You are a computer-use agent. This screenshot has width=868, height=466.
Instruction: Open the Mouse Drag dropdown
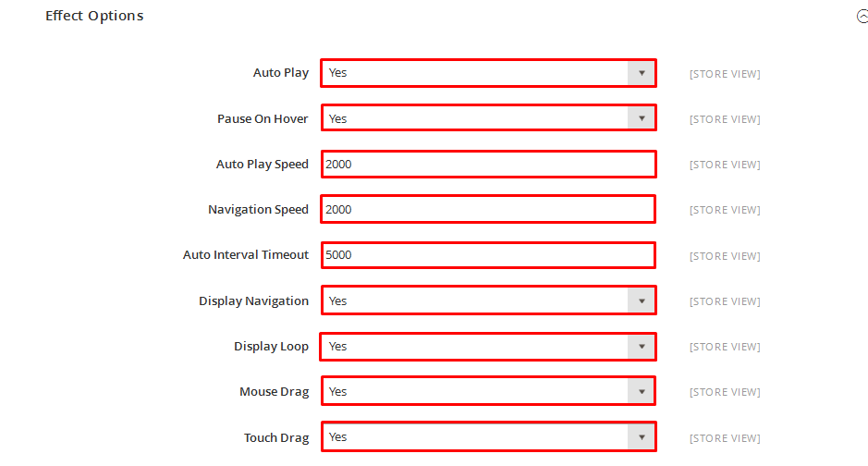tap(488, 391)
